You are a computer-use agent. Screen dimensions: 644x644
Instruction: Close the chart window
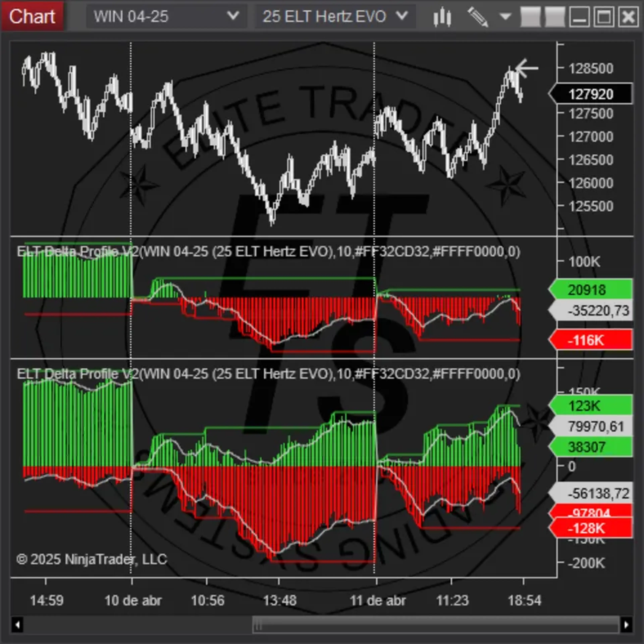pyautogui.click(x=628, y=17)
